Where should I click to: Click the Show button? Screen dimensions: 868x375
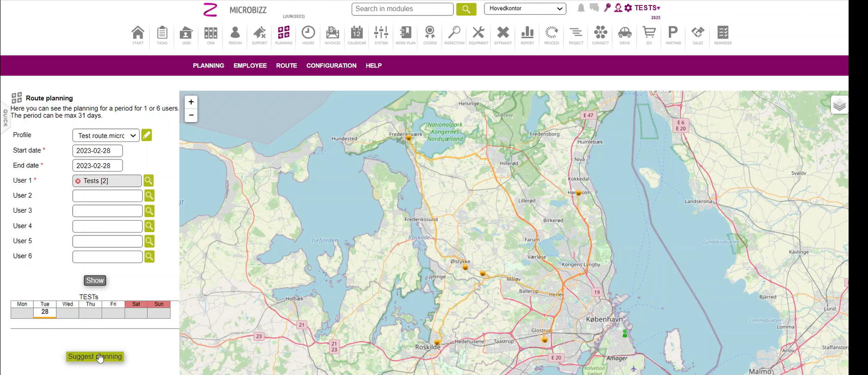tap(95, 281)
